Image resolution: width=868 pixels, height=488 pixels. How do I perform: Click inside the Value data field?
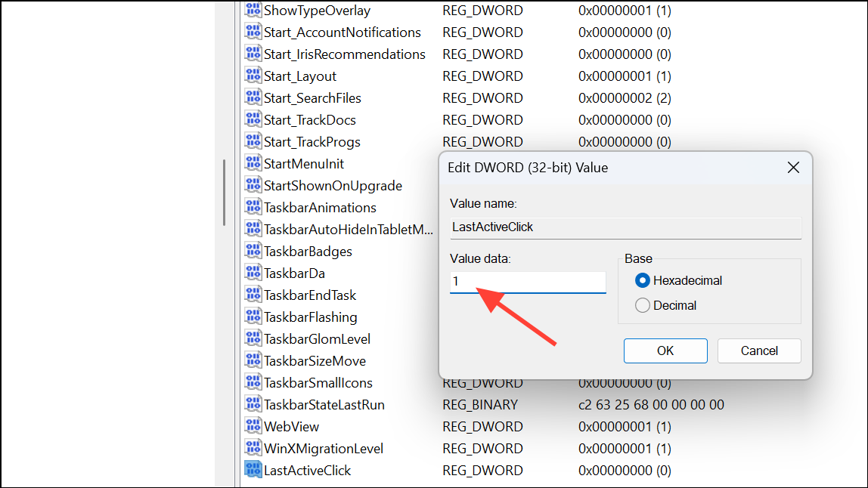527,283
